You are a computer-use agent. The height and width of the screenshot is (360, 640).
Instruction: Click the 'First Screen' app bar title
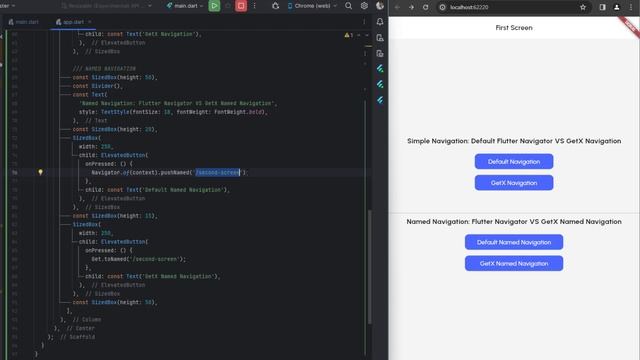click(514, 28)
